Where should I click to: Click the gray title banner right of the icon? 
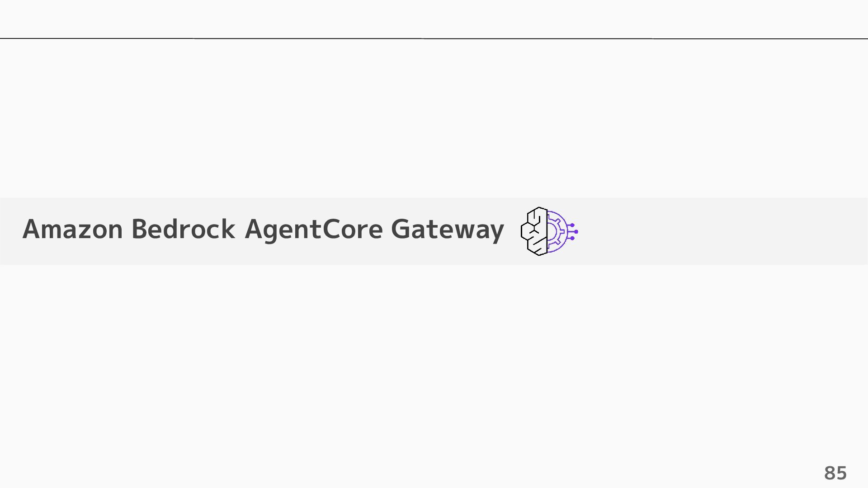coord(723,231)
